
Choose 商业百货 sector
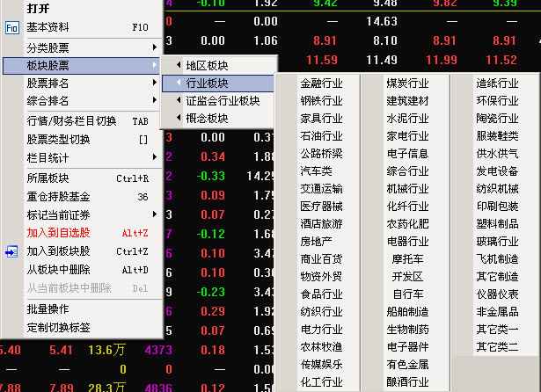pos(321,259)
